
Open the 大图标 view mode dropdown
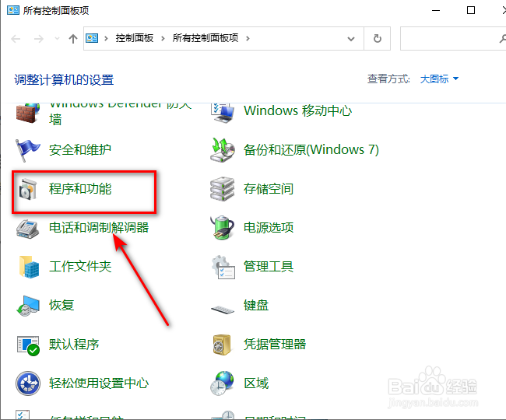439,79
